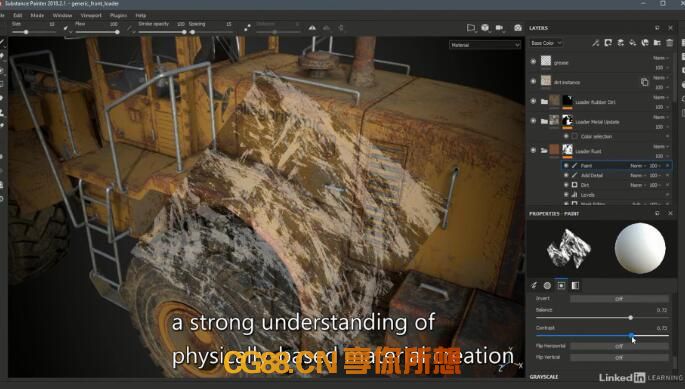Click the add mask icon in Layers toolbar
This screenshot has width=685, height=389.
[608, 43]
